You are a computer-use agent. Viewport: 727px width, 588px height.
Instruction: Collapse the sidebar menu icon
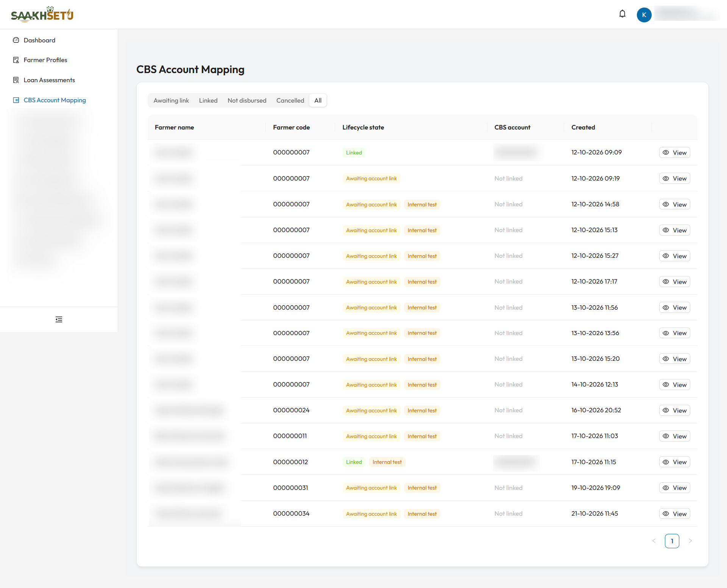tap(59, 319)
